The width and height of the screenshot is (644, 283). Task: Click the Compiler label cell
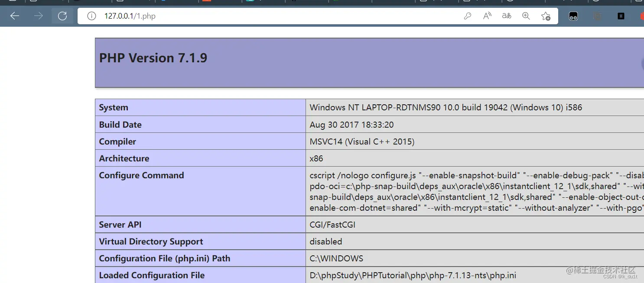[200, 141]
